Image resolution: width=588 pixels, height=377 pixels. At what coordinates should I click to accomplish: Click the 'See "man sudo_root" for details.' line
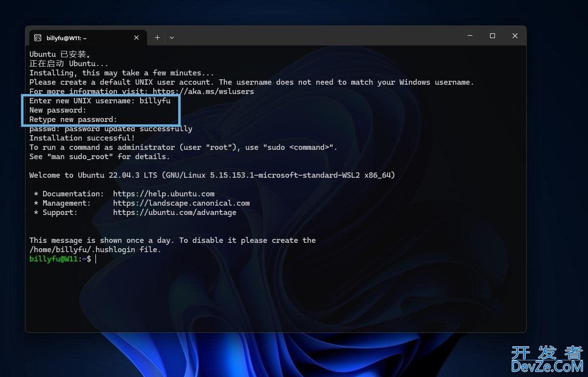click(x=99, y=157)
